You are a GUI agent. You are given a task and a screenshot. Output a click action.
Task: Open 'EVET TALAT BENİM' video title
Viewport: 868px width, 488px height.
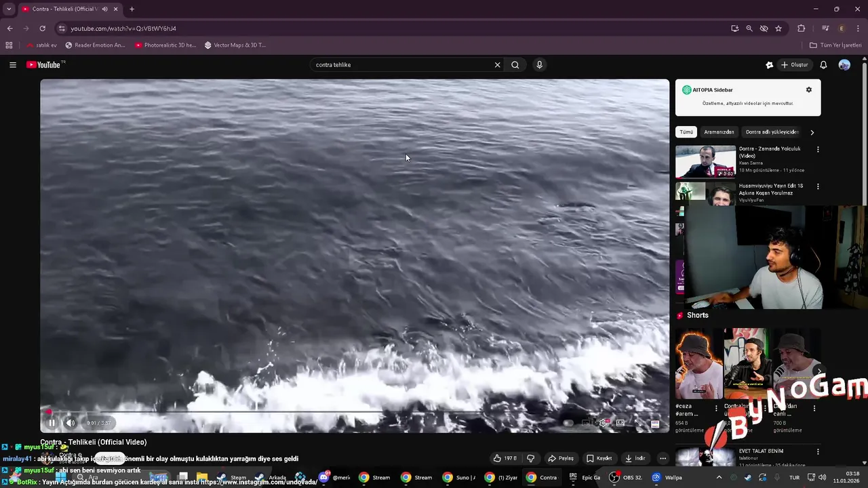pos(761,451)
